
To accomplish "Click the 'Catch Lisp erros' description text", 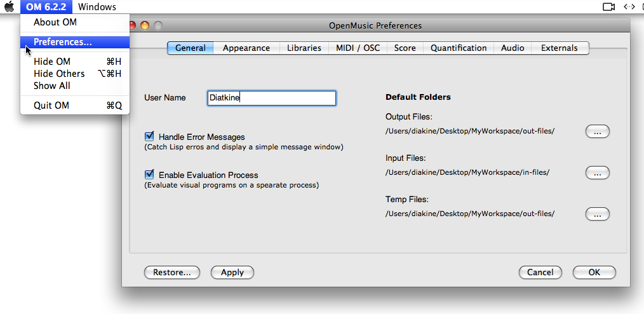I will coord(243,147).
